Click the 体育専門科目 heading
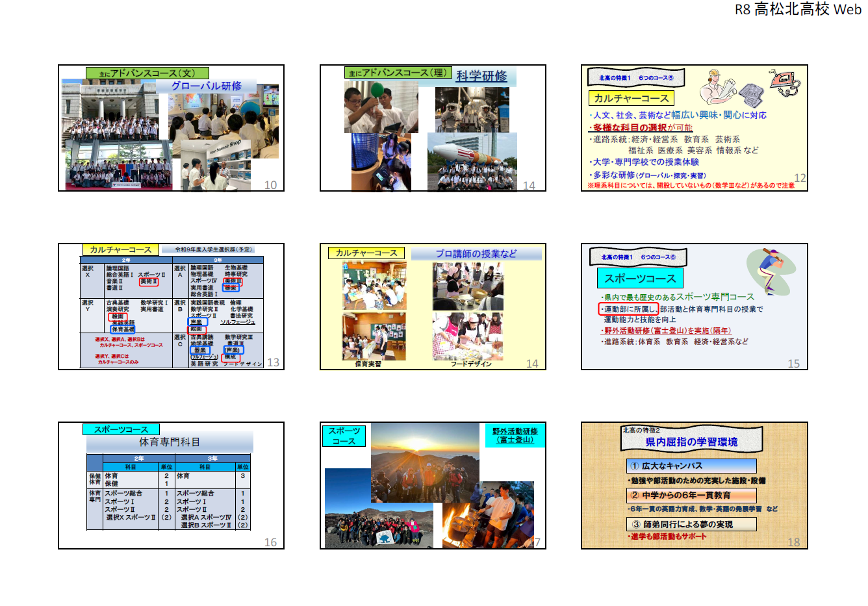The image size is (868, 606). click(x=170, y=442)
